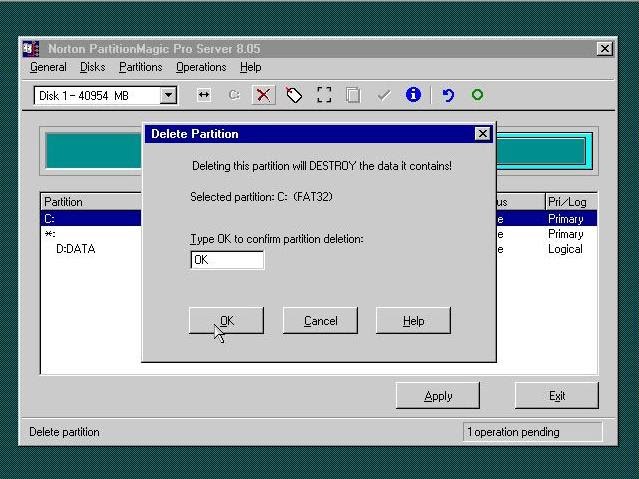Click the cyan-outlined partition block on disk map right
Screen dimensions: 639x479
[544, 151]
